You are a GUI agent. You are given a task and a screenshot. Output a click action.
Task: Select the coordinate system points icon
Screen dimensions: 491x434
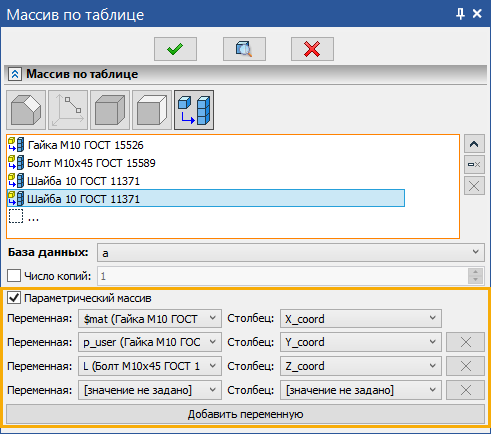68,110
